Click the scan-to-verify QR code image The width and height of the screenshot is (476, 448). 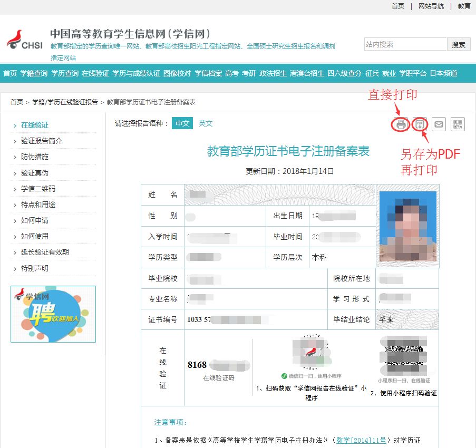coord(404,356)
